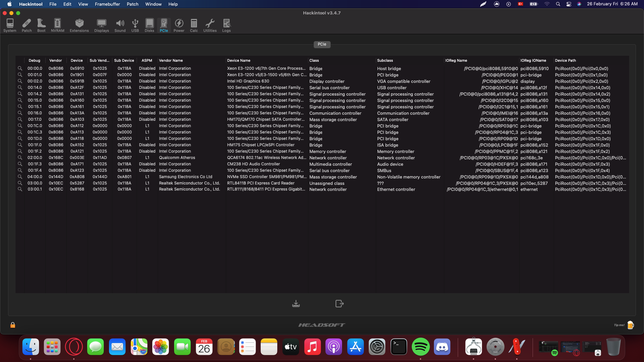Open the Patch menu in menu bar
644x362 pixels.
[x=132, y=4]
